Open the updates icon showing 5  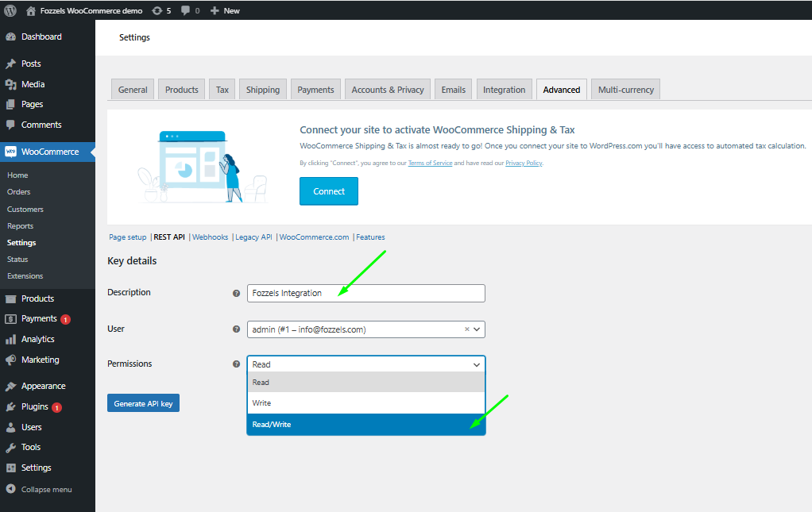(x=157, y=11)
